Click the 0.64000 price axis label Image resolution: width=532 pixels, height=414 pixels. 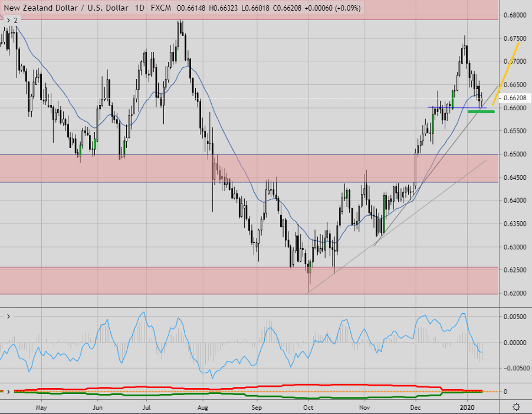515,201
